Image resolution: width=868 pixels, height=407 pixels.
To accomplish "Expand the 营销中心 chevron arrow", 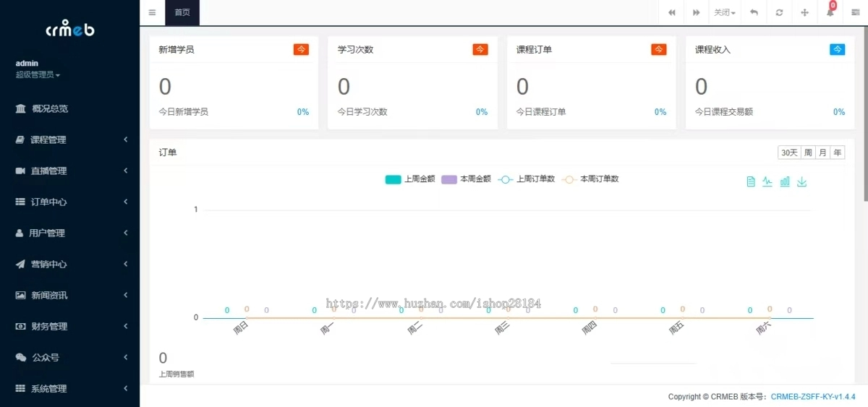I will tap(126, 264).
